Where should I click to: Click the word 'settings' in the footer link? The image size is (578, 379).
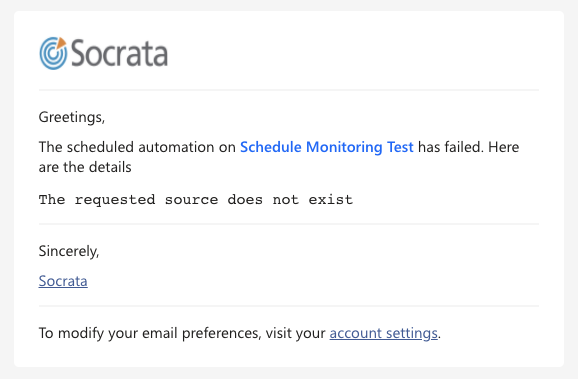412,333
